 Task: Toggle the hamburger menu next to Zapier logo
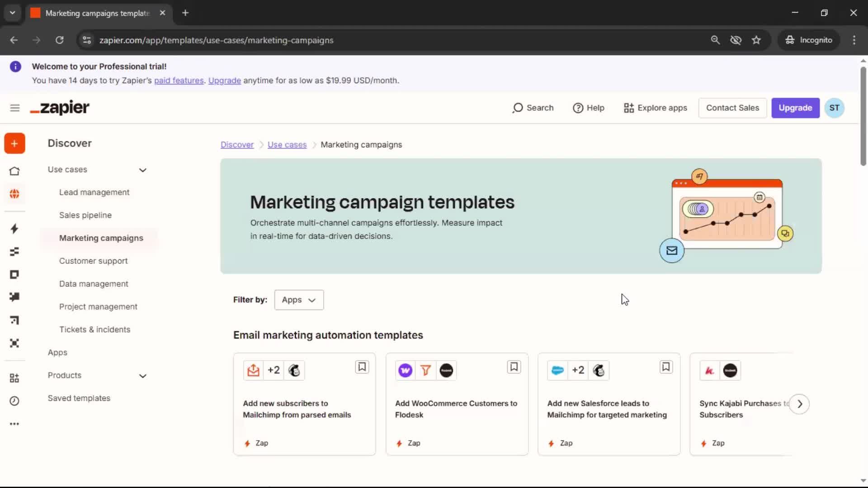coord(15,108)
